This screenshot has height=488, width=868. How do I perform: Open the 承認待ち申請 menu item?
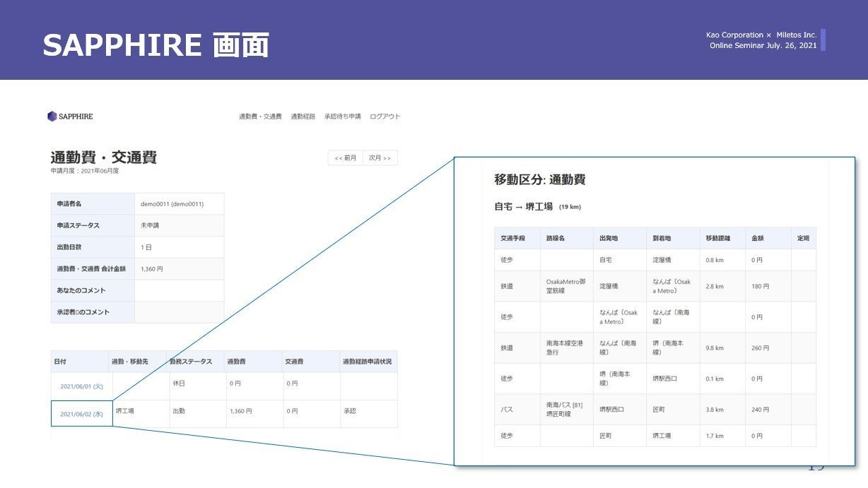pyautogui.click(x=343, y=117)
